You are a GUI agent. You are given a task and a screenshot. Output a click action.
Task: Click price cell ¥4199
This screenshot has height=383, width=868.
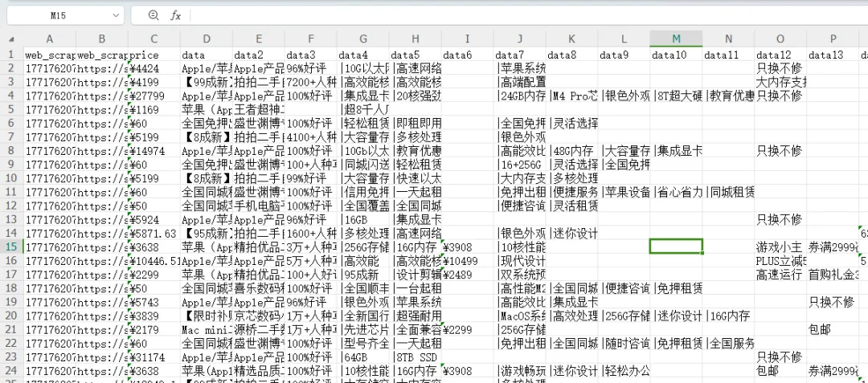[154, 83]
